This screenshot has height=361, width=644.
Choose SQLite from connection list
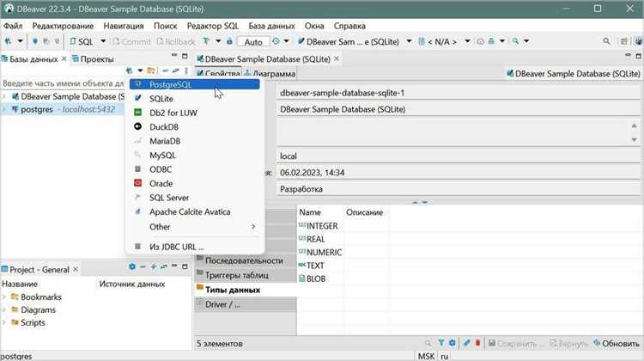[x=194, y=99]
